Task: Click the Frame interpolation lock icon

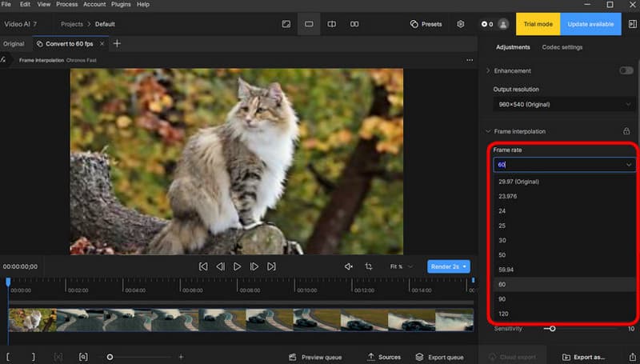Action: click(626, 131)
